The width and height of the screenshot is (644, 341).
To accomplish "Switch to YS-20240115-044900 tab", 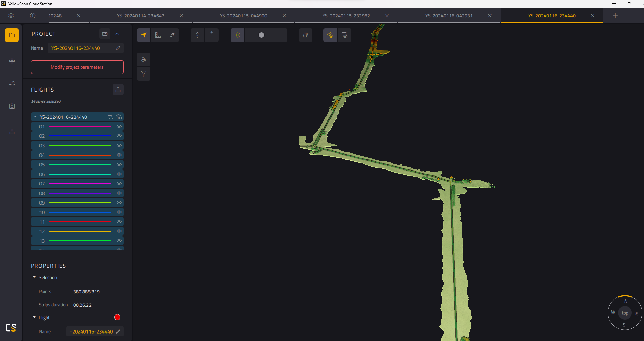I will coord(243,16).
